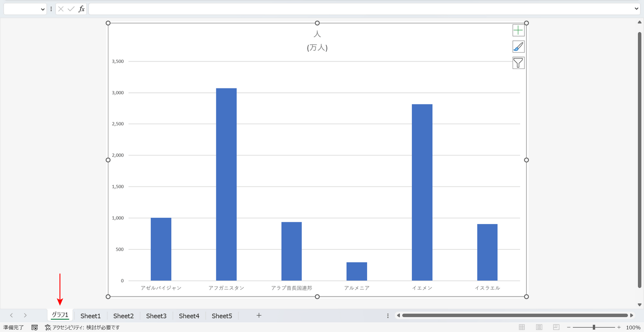Switch to Page Break Preview icon
The image size is (644, 332).
(x=556, y=328)
